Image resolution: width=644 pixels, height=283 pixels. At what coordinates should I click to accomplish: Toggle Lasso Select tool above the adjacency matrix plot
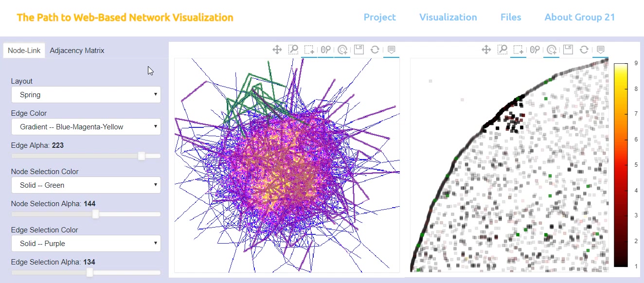(551, 49)
